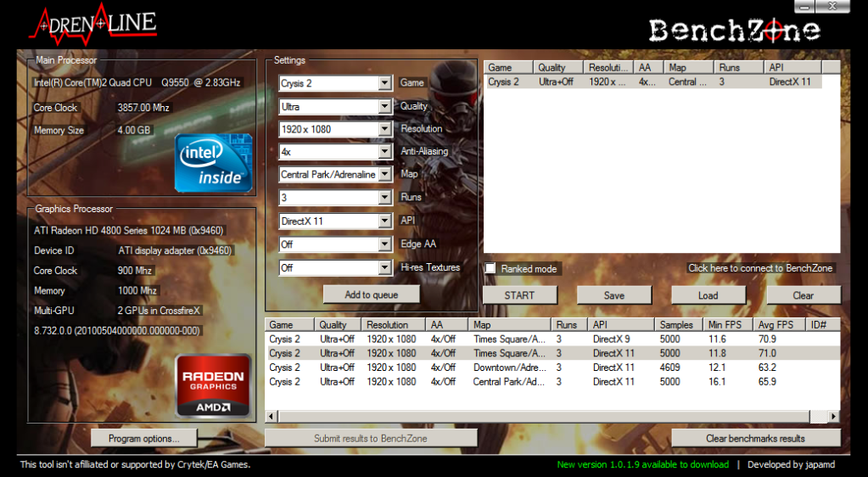Viewport: 868px width, 477px height.
Task: Click Submit results to BenchZone button
Action: (x=371, y=438)
